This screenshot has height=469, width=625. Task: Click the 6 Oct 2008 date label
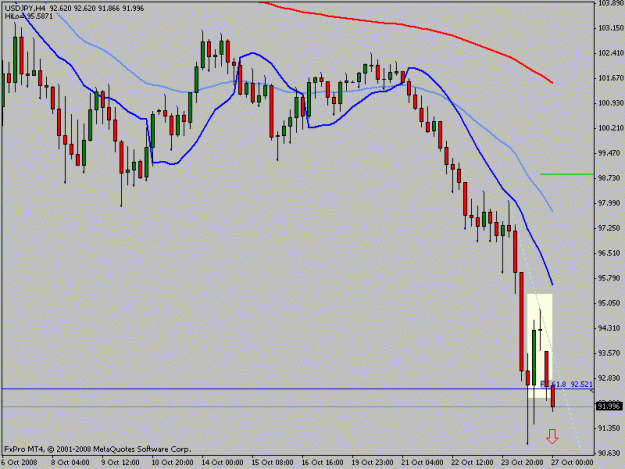pos(19,463)
